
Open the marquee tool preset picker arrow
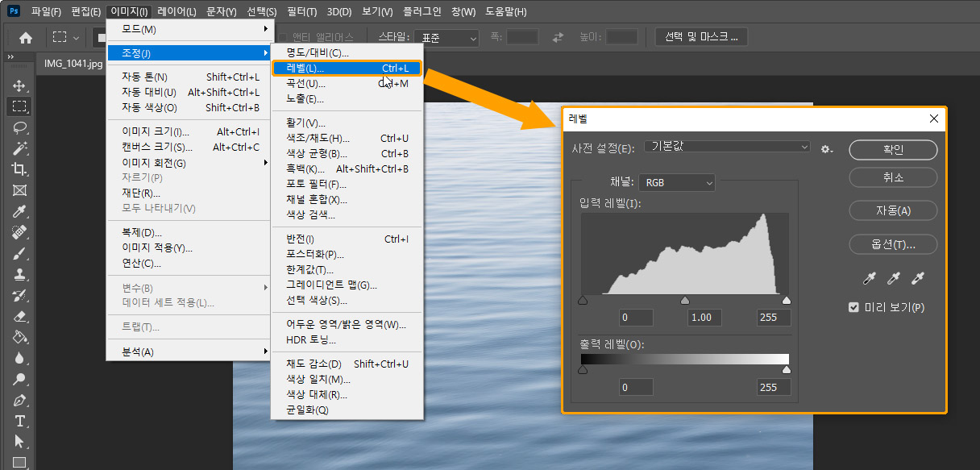77,37
